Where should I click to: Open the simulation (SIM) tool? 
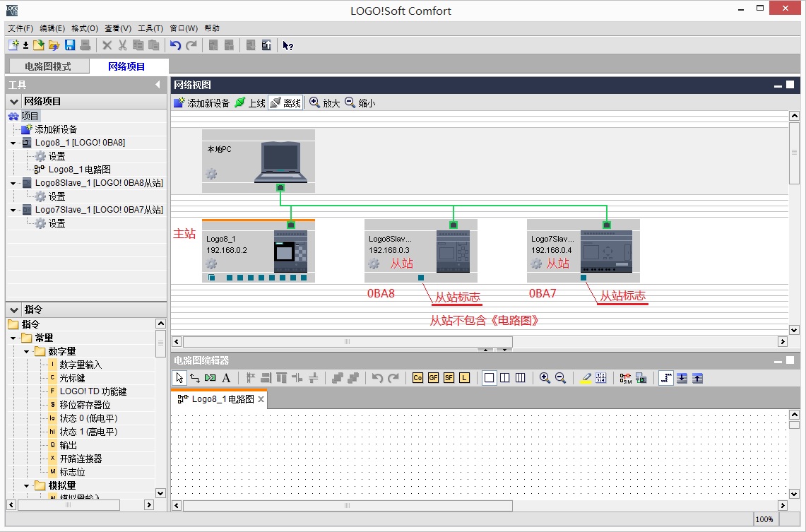click(626, 378)
